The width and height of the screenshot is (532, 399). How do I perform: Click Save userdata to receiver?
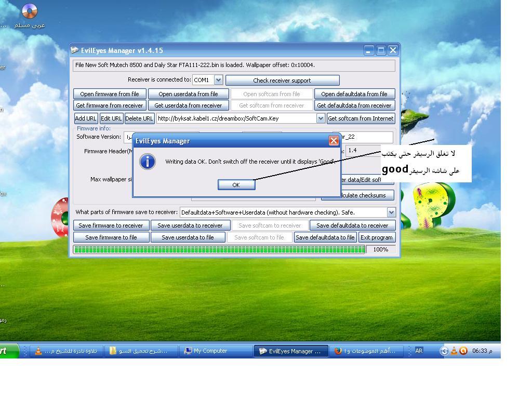pyautogui.click(x=190, y=225)
